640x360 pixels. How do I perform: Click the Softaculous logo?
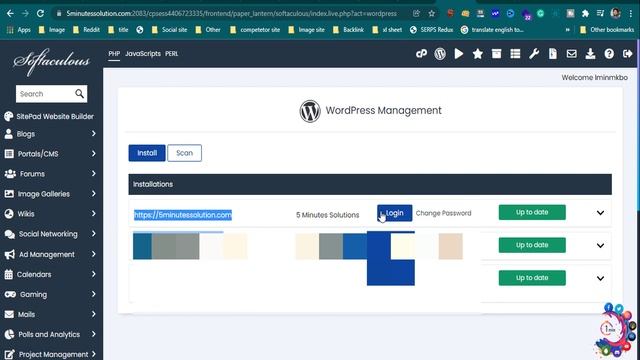(51, 62)
